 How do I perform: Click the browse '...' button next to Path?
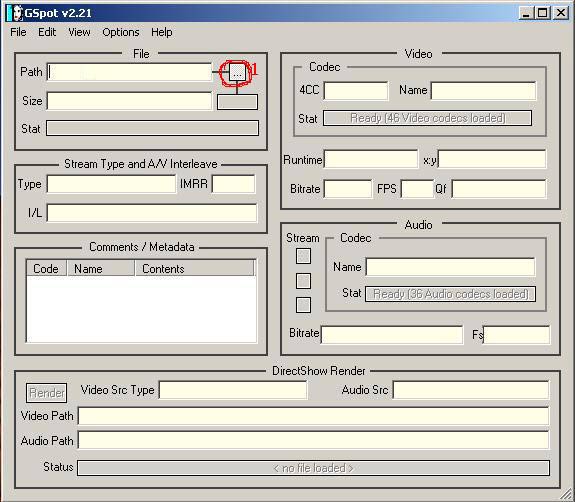[237, 73]
